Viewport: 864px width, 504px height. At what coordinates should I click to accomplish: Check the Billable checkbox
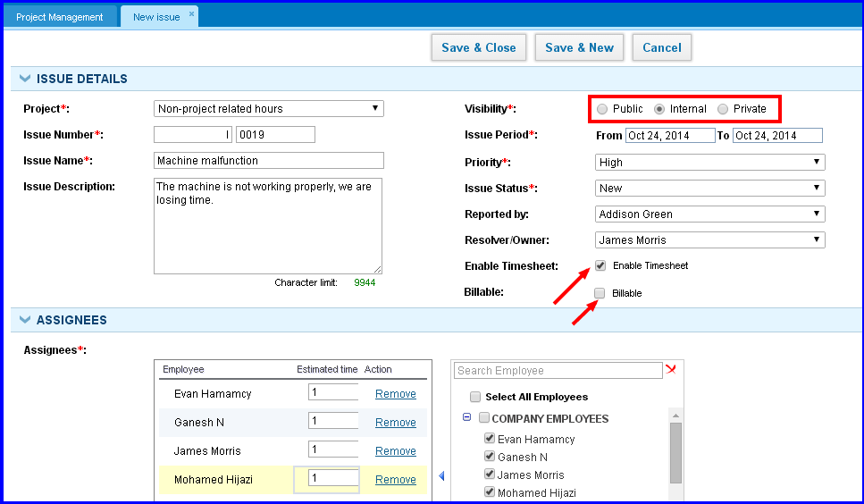[600, 293]
